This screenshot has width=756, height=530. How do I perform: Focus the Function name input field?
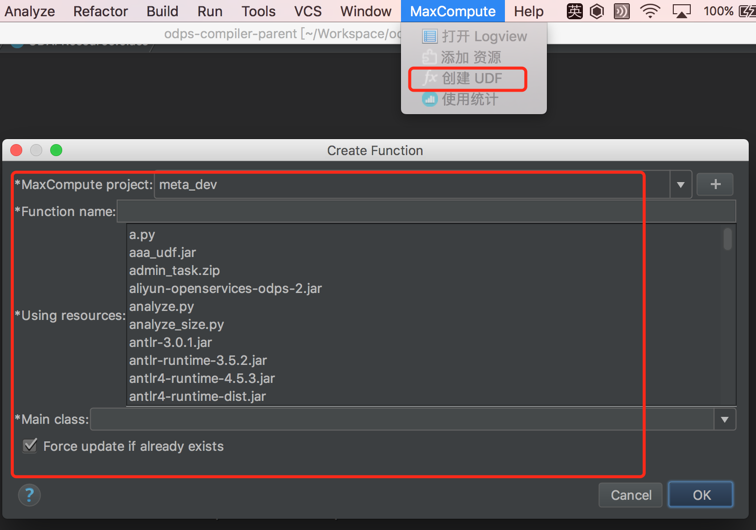[426, 211]
